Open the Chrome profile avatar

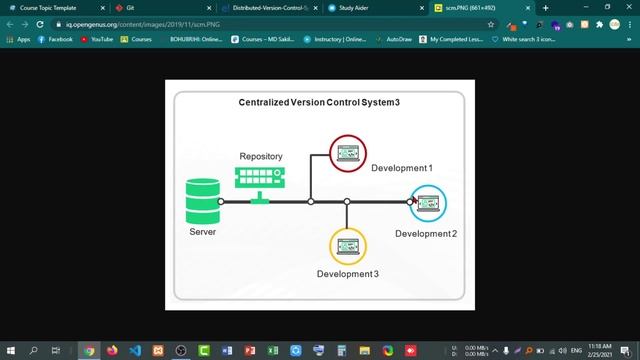(614, 24)
